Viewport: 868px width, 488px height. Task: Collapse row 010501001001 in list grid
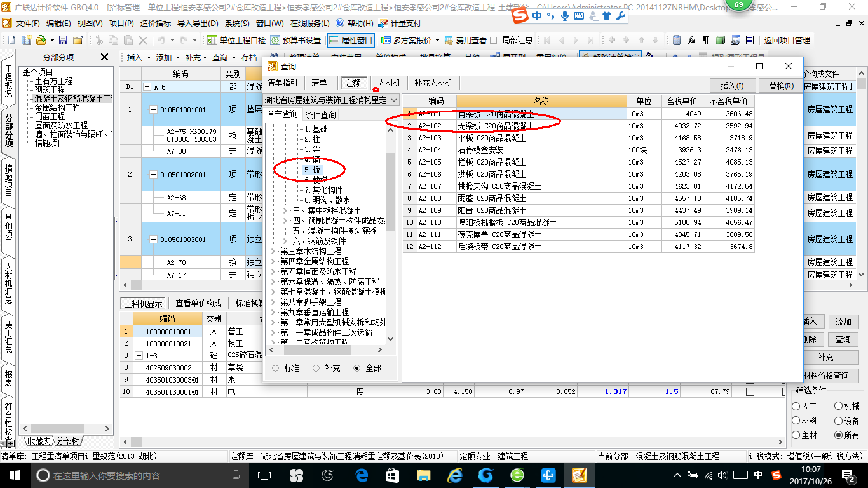(153, 109)
